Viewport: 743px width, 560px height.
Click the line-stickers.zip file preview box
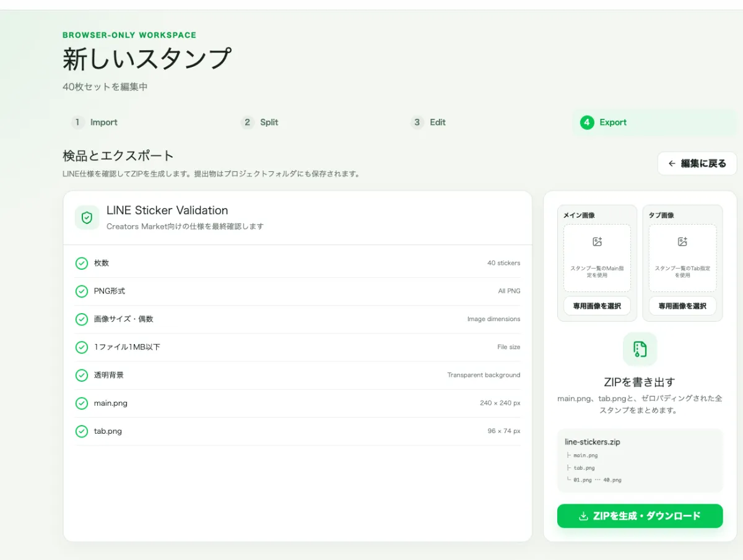[640, 461]
